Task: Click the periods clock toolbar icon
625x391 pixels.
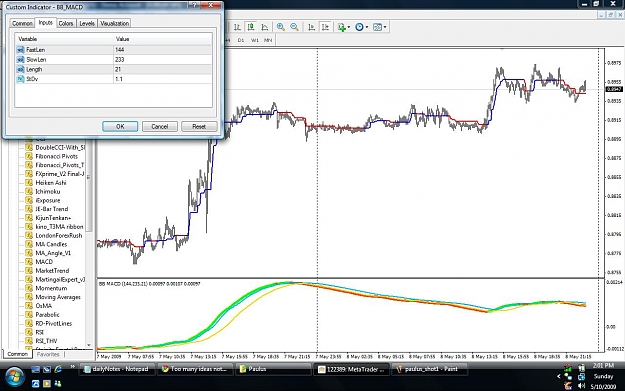Action: click(x=359, y=27)
